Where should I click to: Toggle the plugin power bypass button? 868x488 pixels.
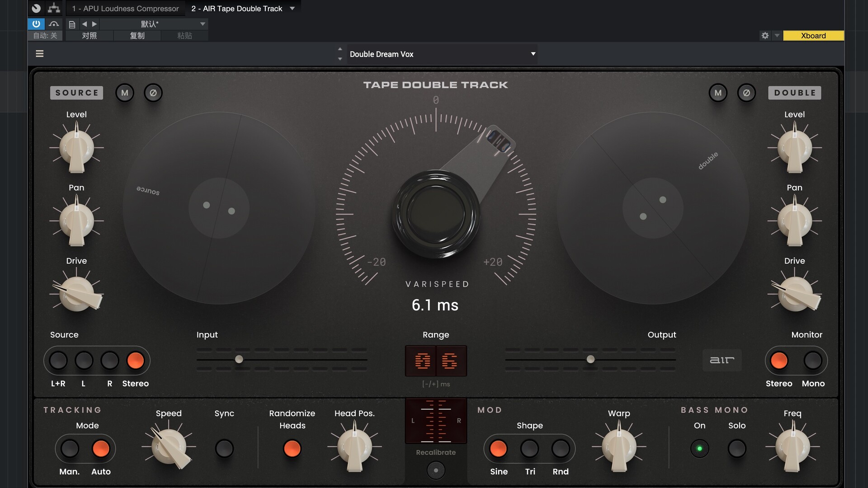pyautogui.click(x=36, y=24)
